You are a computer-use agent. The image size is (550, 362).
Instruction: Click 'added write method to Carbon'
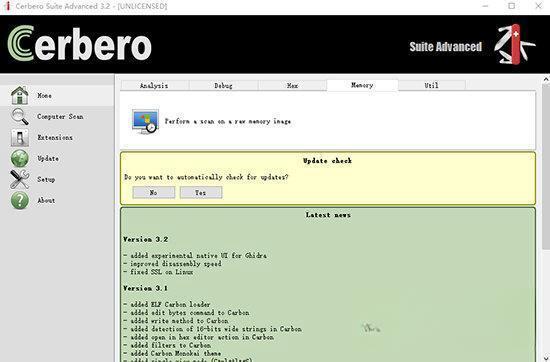[x=176, y=321]
